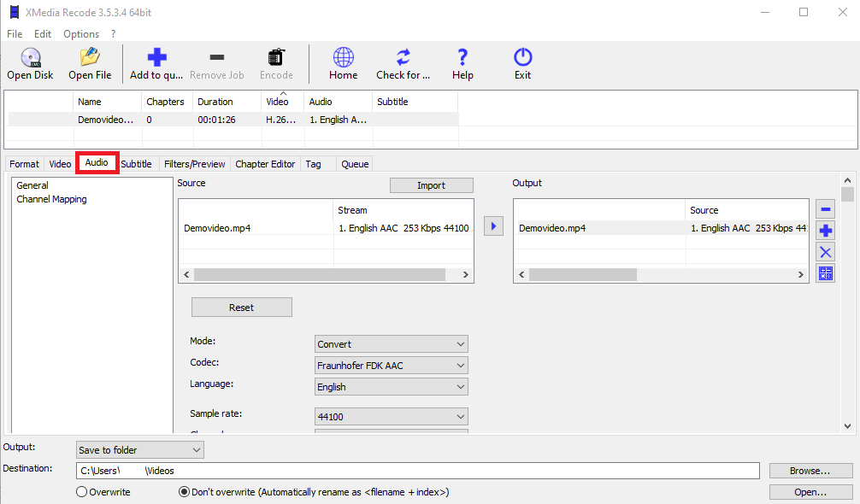Click the Open Disk toolbar icon
860x504 pixels.
[x=30, y=58]
